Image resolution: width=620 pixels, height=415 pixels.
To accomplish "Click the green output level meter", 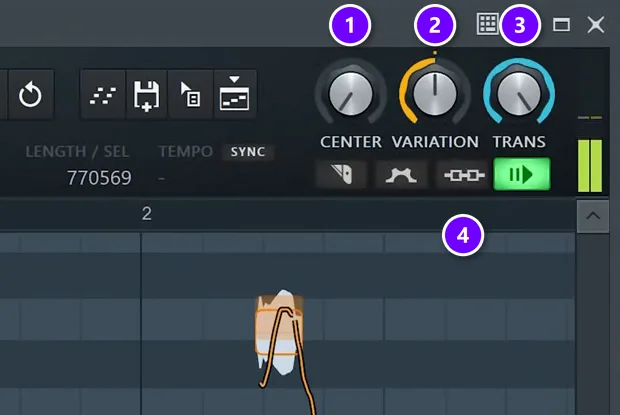I will (590, 165).
